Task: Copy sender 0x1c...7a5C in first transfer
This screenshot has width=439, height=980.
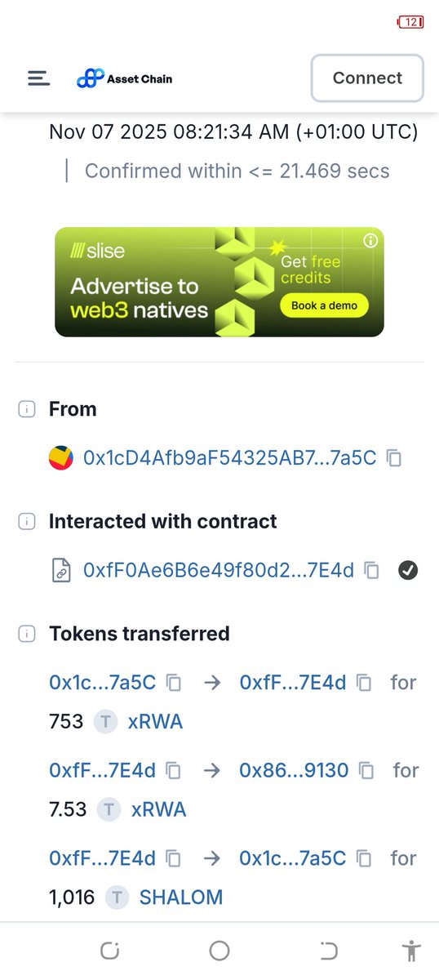Action: [174, 682]
